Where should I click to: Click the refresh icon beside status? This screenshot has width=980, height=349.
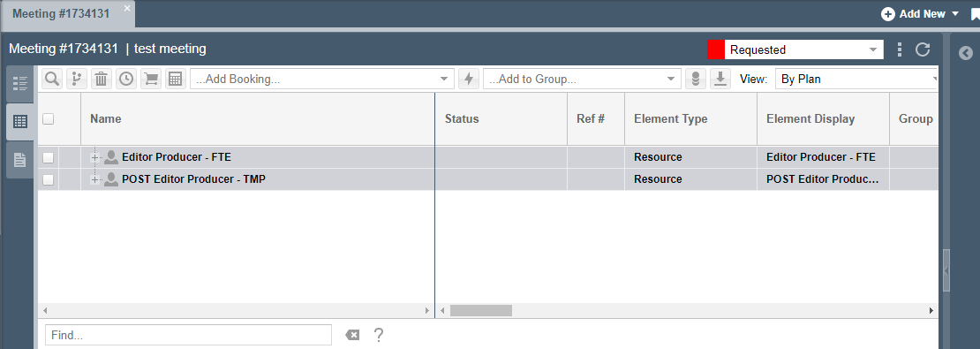point(923,49)
